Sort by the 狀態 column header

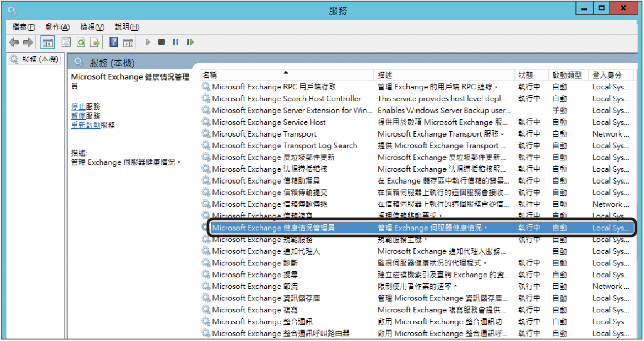[x=532, y=75]
